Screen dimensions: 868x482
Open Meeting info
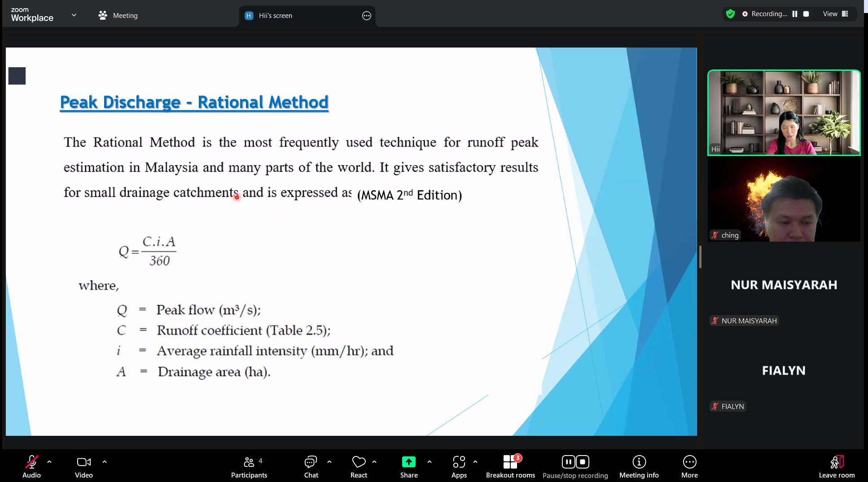click(x=639, y=466)
